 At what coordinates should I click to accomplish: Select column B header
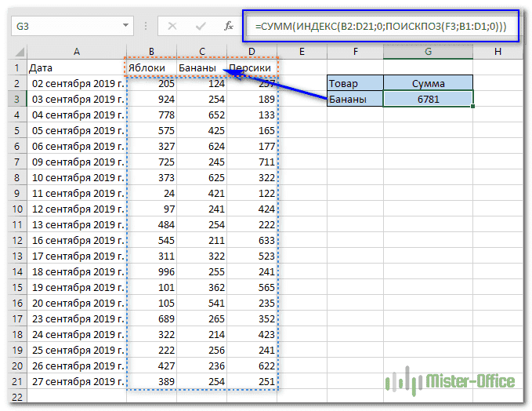click(x=151, y=52)
